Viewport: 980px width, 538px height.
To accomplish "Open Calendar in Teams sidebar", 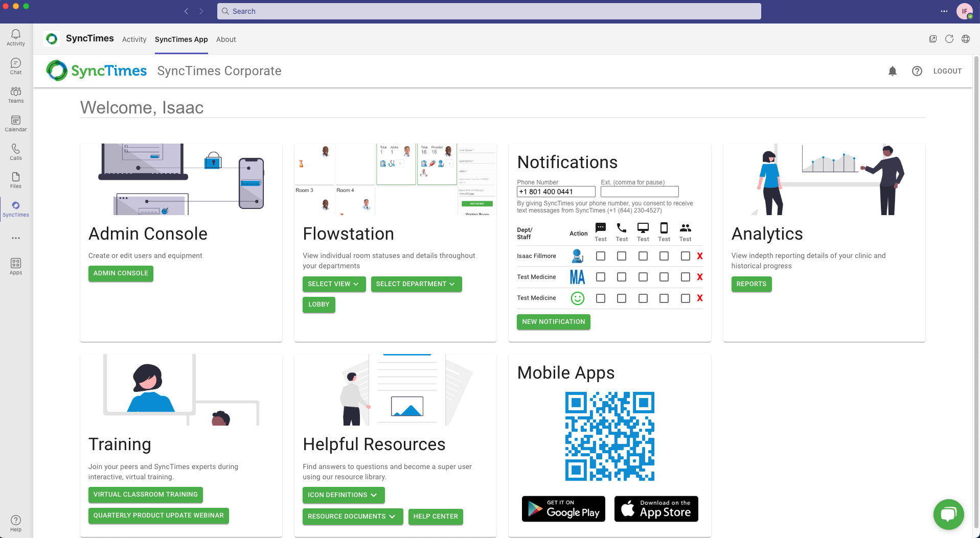I will coord(16,123).
